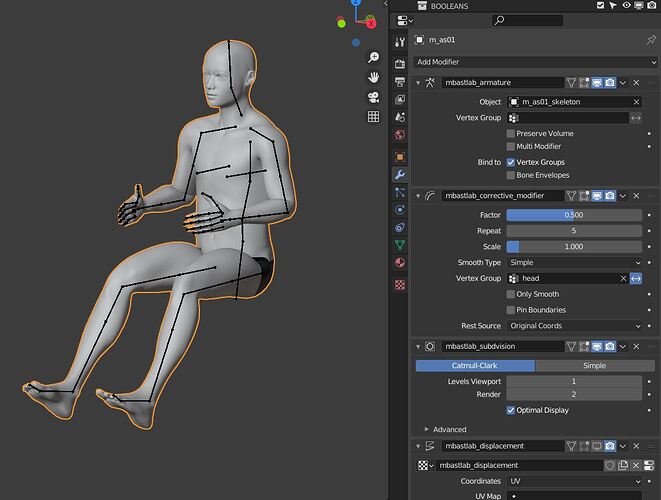
Task: Open the View Layer properties tab icon
Action: (x=400, y=99)
